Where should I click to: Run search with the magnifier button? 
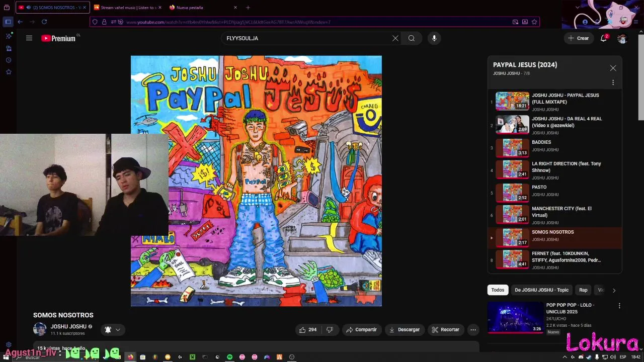tap(412, 38)
